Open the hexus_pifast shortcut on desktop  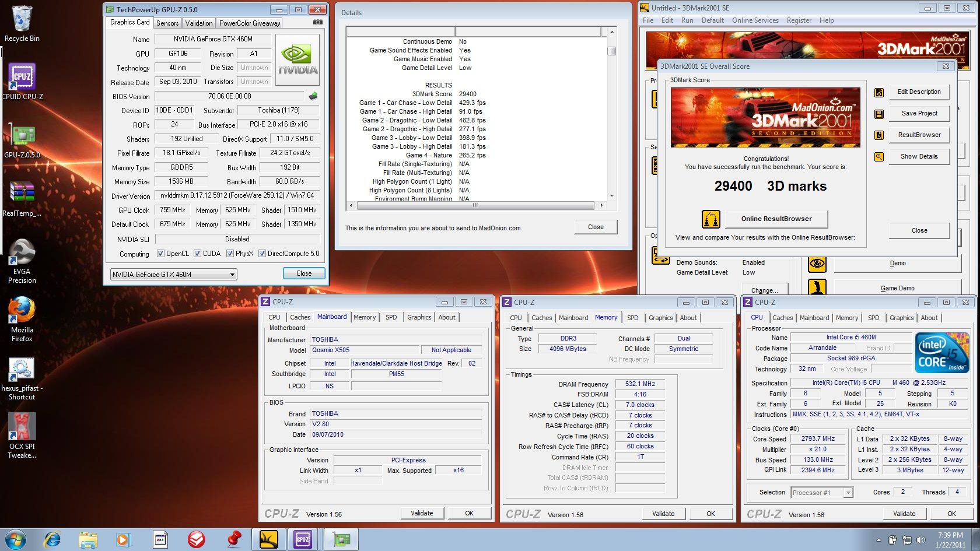click(22, 378)
